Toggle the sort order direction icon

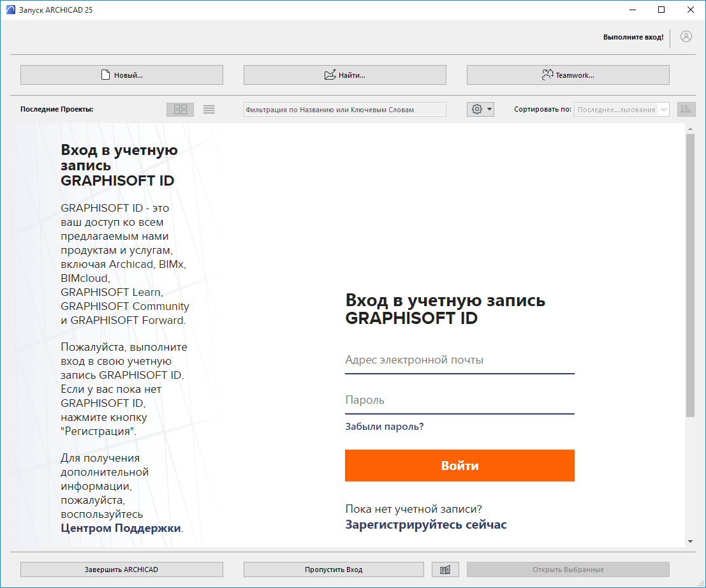(x=686, y=110)
